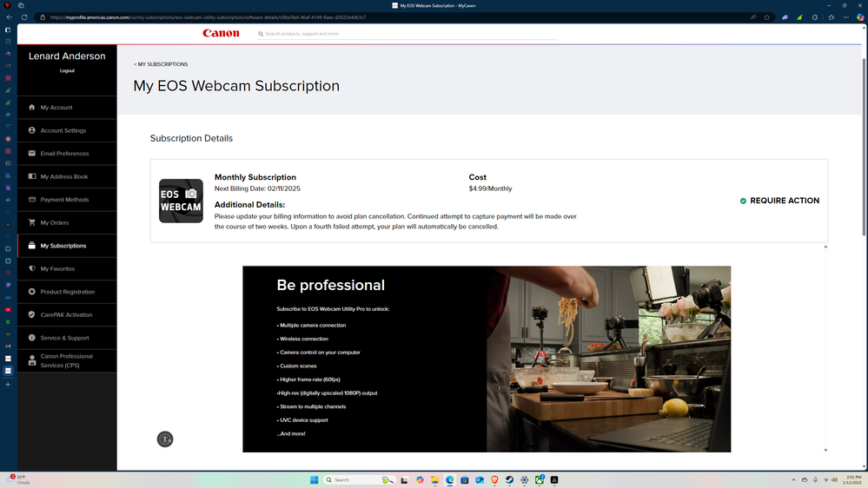Click the purple extension icon in the browser toolbar
This screenshot has width=868, height=488.
tap(785, 17)
